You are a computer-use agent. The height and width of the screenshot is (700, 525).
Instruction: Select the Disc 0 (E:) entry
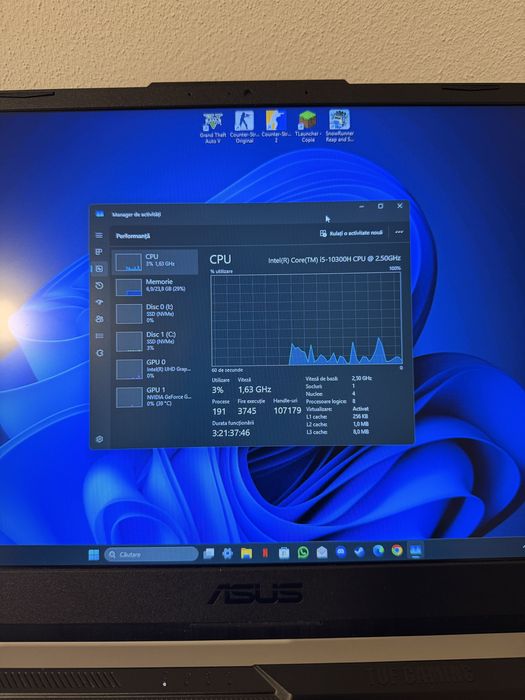[x=155, y=313]
